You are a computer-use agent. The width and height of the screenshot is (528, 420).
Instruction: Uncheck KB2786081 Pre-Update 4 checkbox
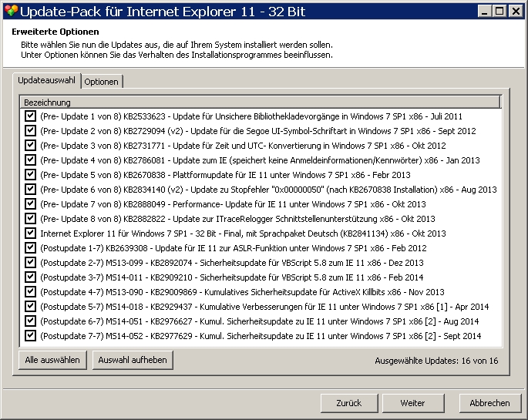pyautogui.click(x=31, y=160)
